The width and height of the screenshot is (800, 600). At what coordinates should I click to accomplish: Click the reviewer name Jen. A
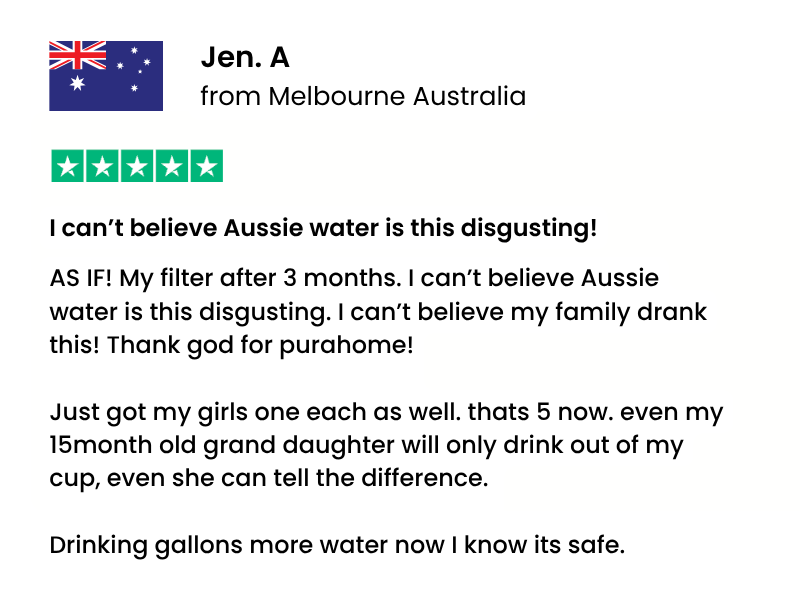pyautogui.click(x=245, y=58)
